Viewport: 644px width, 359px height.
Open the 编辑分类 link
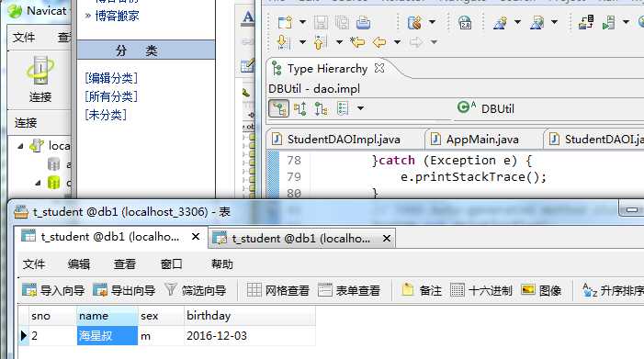click(111, 78)
